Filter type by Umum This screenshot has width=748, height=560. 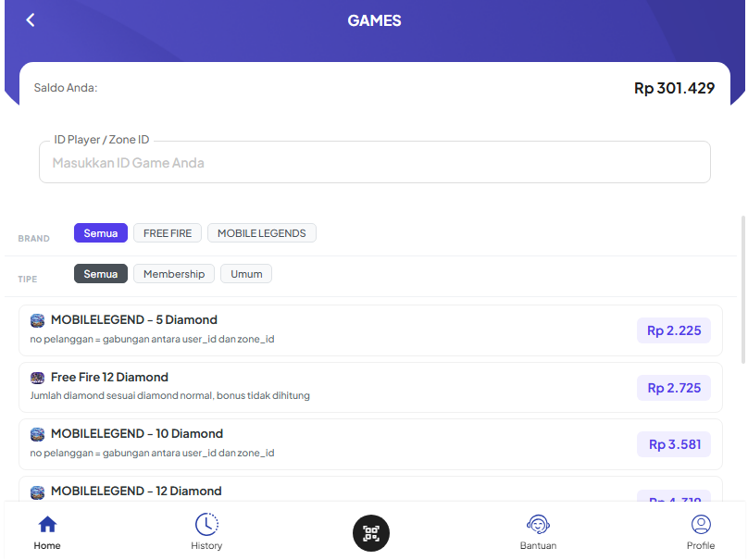click(x=246, y=274)
